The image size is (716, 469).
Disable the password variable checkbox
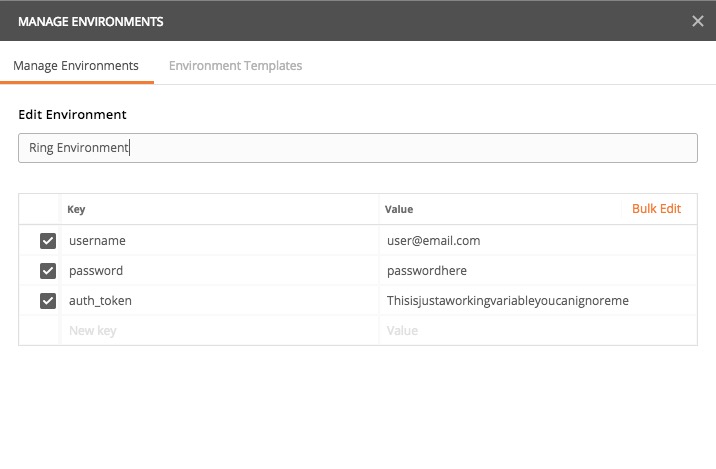pos(47,271)
